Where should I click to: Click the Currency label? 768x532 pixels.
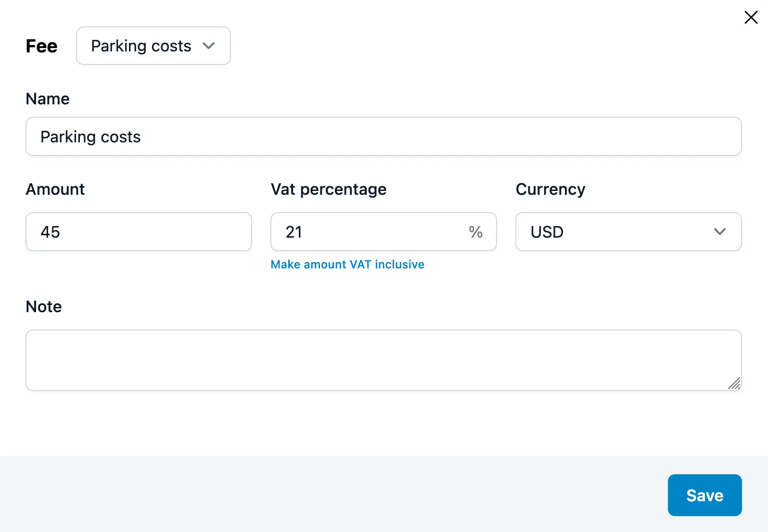550,190
